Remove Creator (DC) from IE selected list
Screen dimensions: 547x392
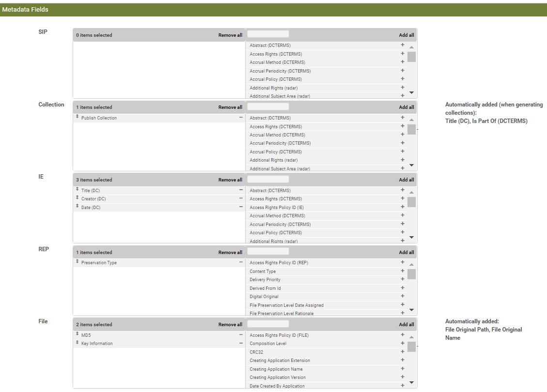coord(241,198)
